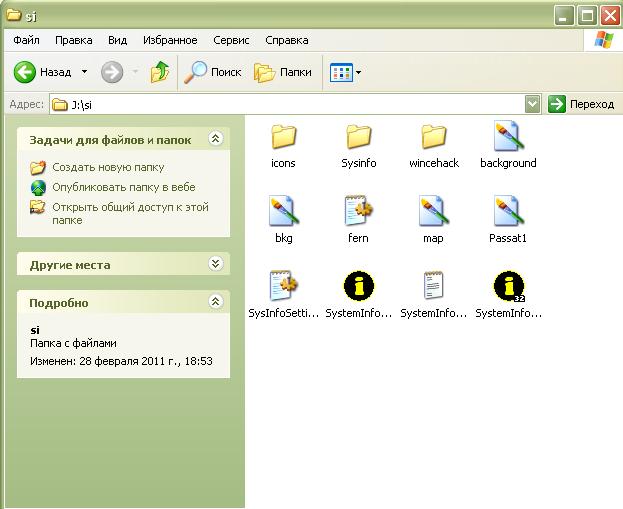Open the Избранное menu
Image resolution: width=623 pixels, height=509 pixels.
[170, 40]
